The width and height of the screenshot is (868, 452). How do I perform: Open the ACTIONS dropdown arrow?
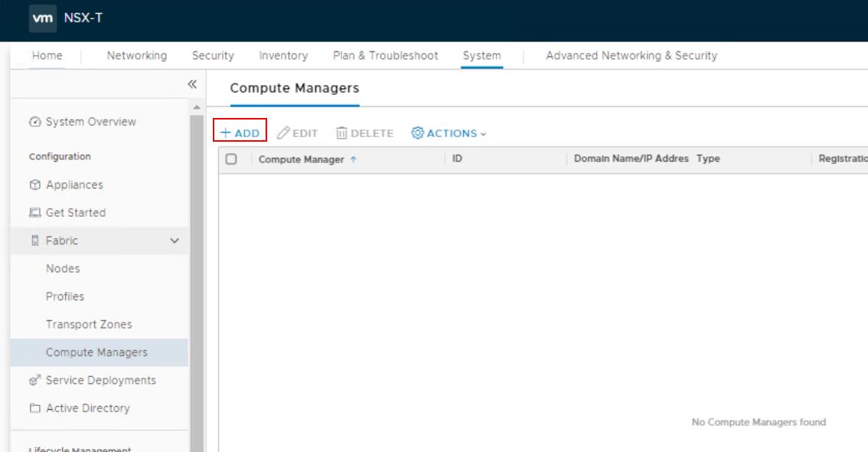coord(483,134)
